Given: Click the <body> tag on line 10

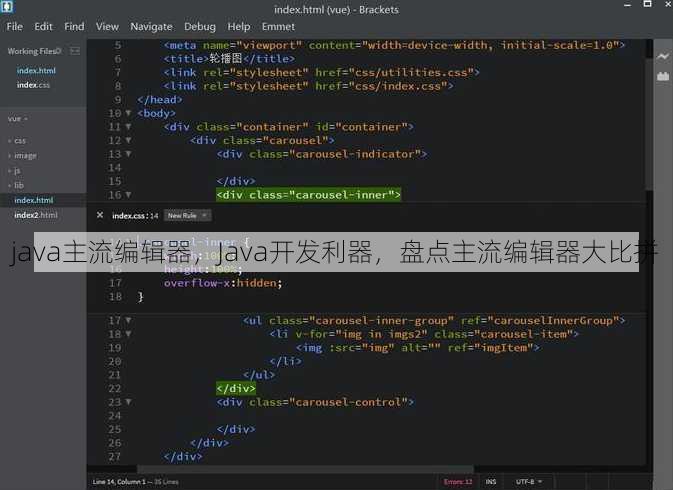Looking at the screenshot, I should [156, 113].
